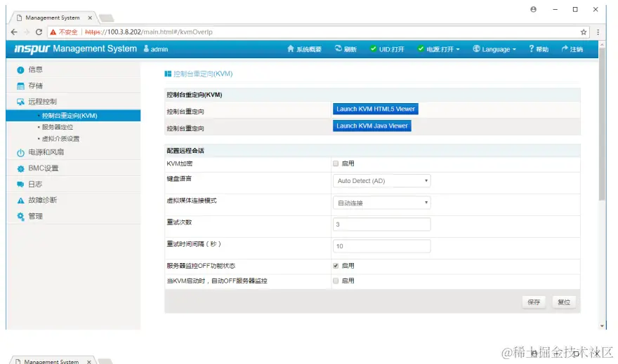Viewport: 618px width, 364px height.
Task: Click the logout arrow icon beside 注销
Action: coord(565,48)
